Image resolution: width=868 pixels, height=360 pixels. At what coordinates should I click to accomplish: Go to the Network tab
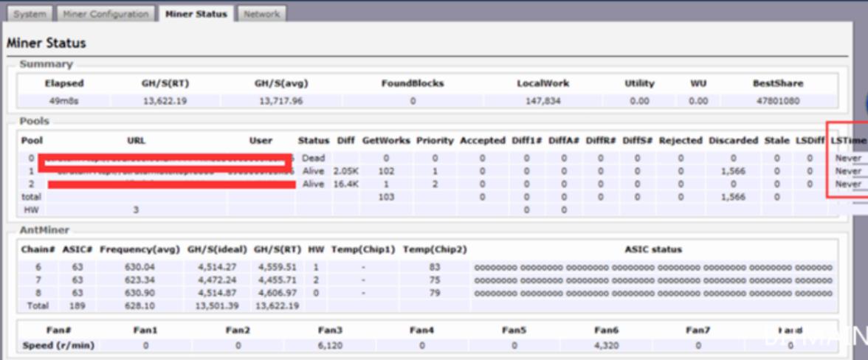pos(261,14)
